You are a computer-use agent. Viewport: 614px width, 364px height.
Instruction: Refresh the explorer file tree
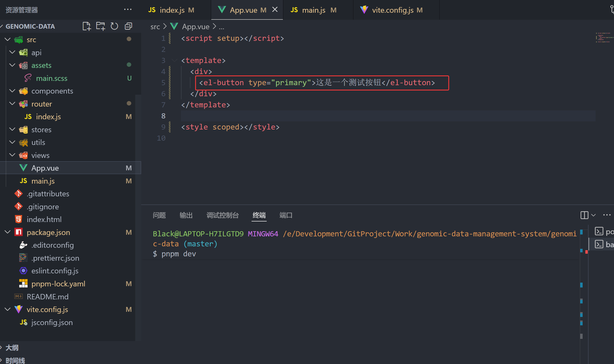pyautogui.click(x=114, y=26)
